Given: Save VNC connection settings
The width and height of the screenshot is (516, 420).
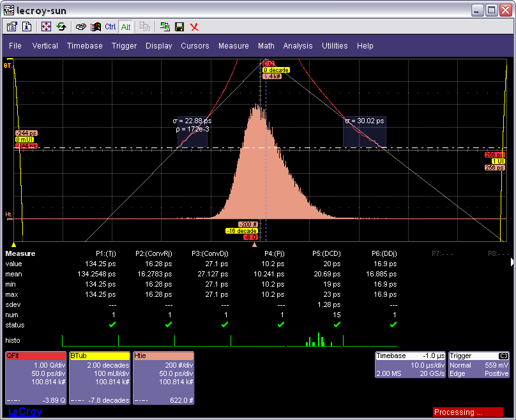Looking at the screenshot, I should coord(179,27).
